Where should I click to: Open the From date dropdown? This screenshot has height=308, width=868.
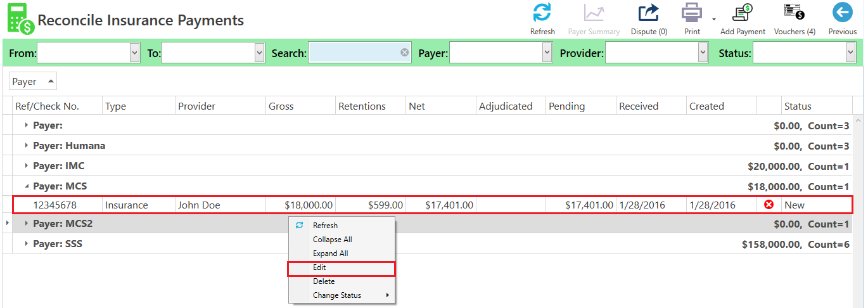tap(134, 53)
